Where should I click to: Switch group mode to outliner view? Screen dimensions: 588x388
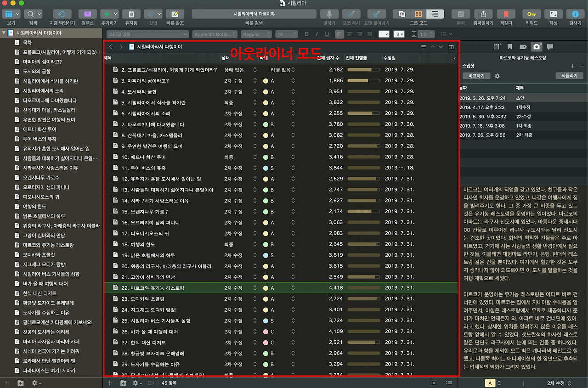(x=434, y=14)
